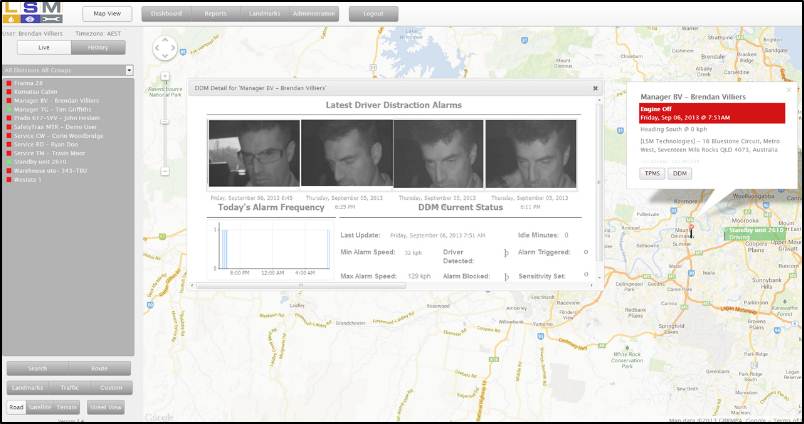Select Service CW vehicle in list

(x=56, y=135)
